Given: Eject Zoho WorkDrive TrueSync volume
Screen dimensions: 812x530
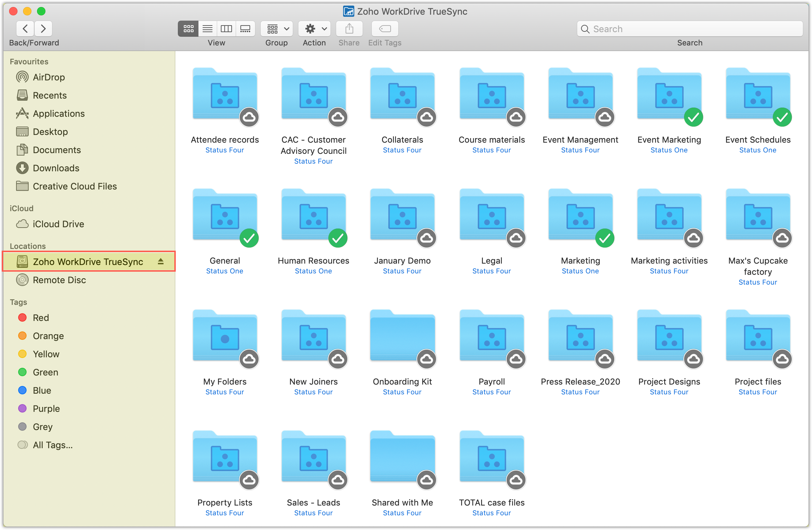Looking at the screenshot, I should (x=161, y=262).
